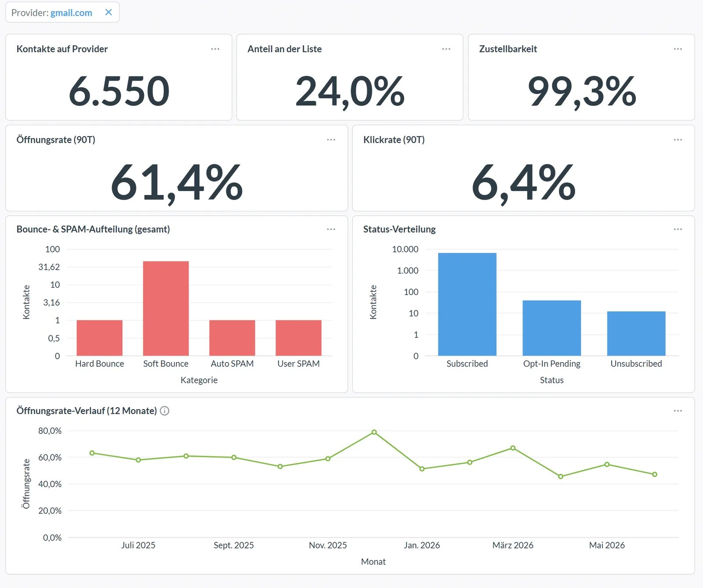This screenshot has height=588, width=703.
Task: Click the Kontakte auf Provider title
Action: click(x=62, y=49)
